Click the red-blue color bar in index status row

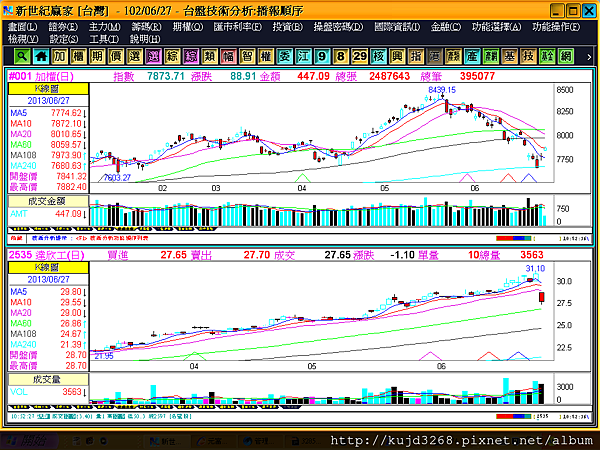(x=514, y=238)
